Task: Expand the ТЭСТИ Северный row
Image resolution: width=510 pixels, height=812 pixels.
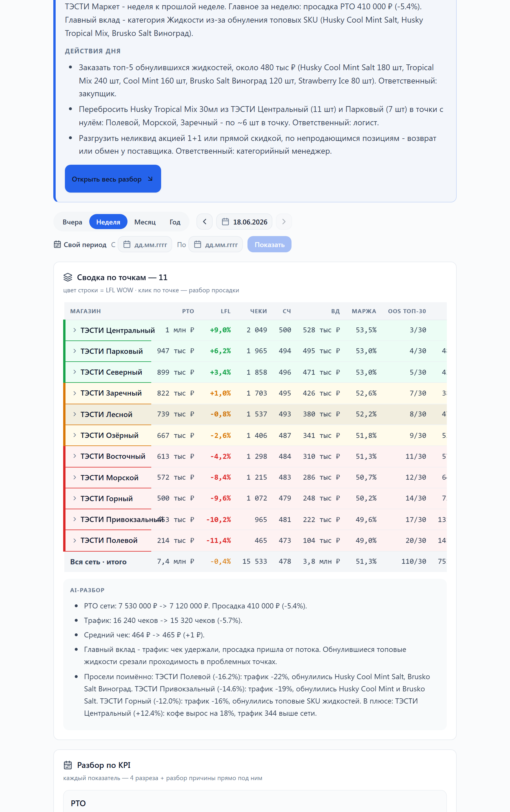Action: coord(75,372)
